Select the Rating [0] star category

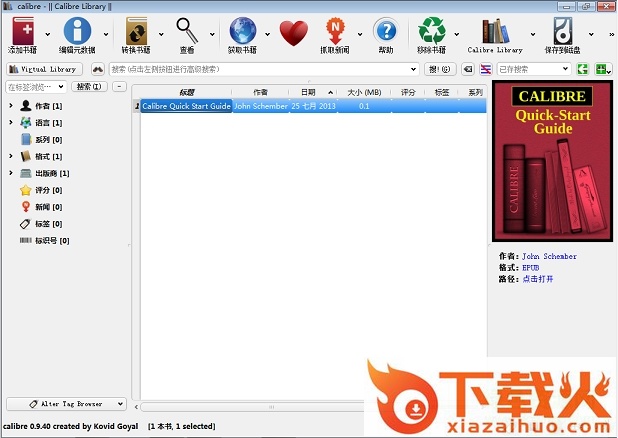(41, 190)
